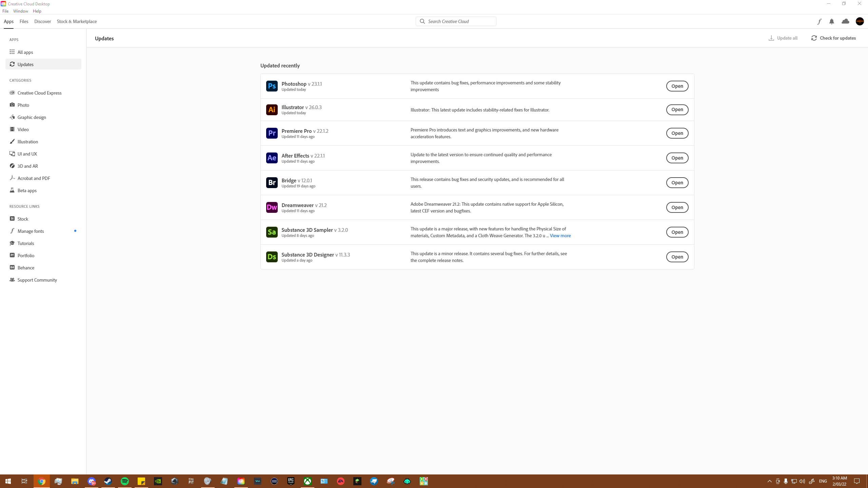This screenshot has width=868, height=488.
Task: Click Open for Substance 3D Sampler
Action: (x=677, y=232)
